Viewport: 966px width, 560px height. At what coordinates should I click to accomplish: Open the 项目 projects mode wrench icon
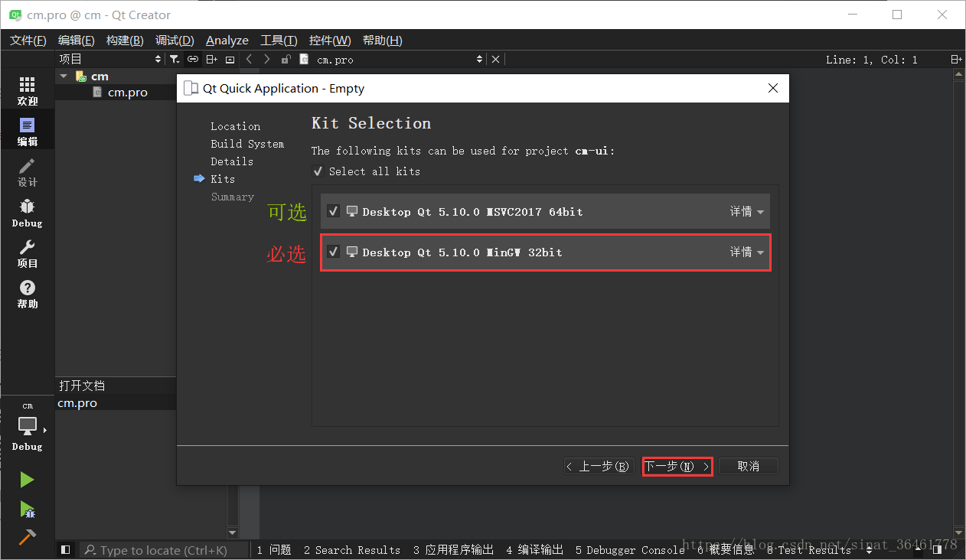pos(28,253)
